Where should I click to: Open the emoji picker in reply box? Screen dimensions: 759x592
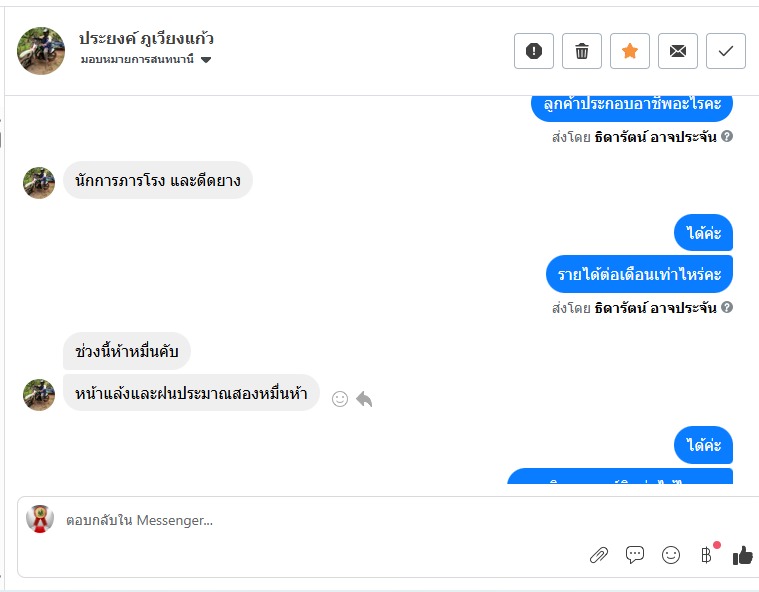click(671, 555)
